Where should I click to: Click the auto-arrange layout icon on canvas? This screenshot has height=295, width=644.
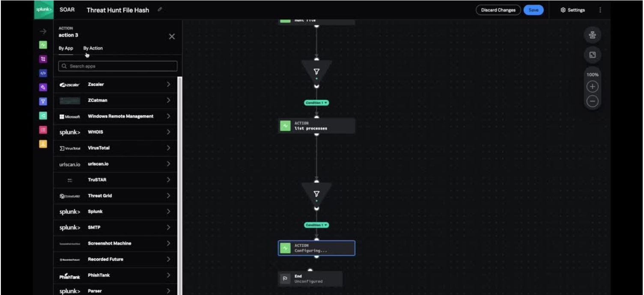(593, 35)
